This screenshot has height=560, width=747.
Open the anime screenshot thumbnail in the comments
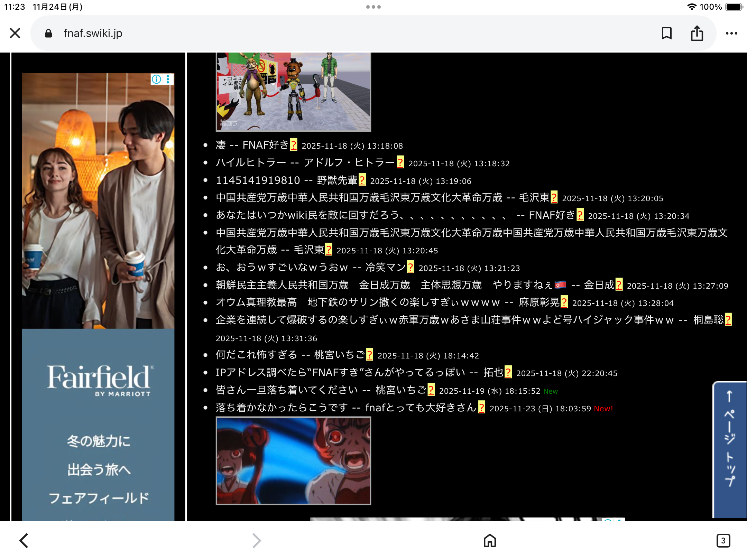293,460
